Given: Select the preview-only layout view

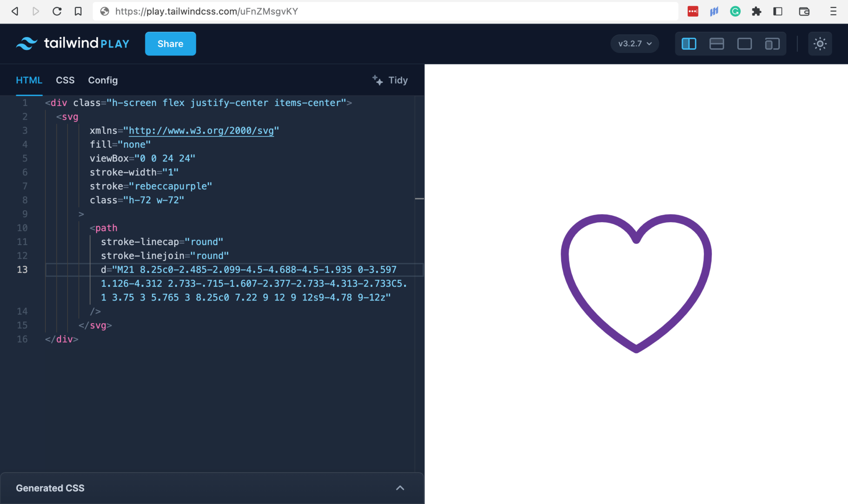Looking at the screenshot, I should 744,43.
